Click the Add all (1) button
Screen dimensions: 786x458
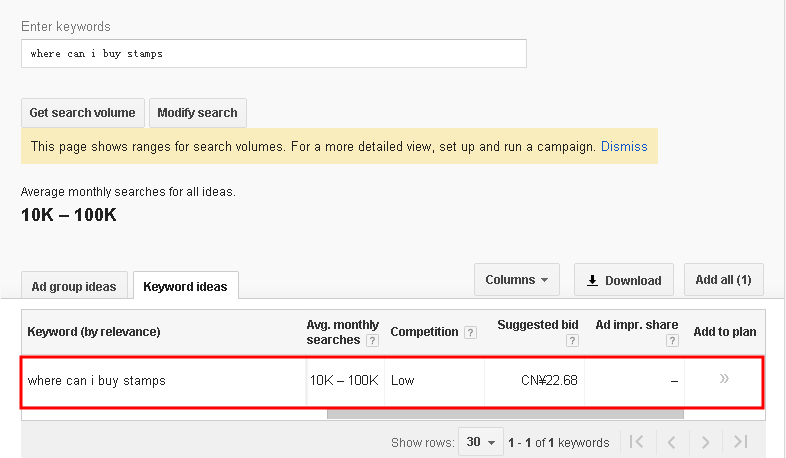[x=724, y=280]
